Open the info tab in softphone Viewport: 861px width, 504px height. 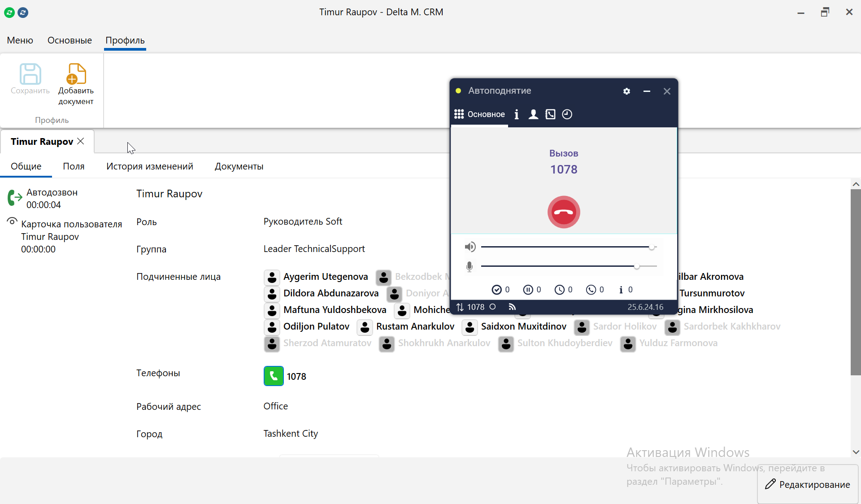(517, 114)
